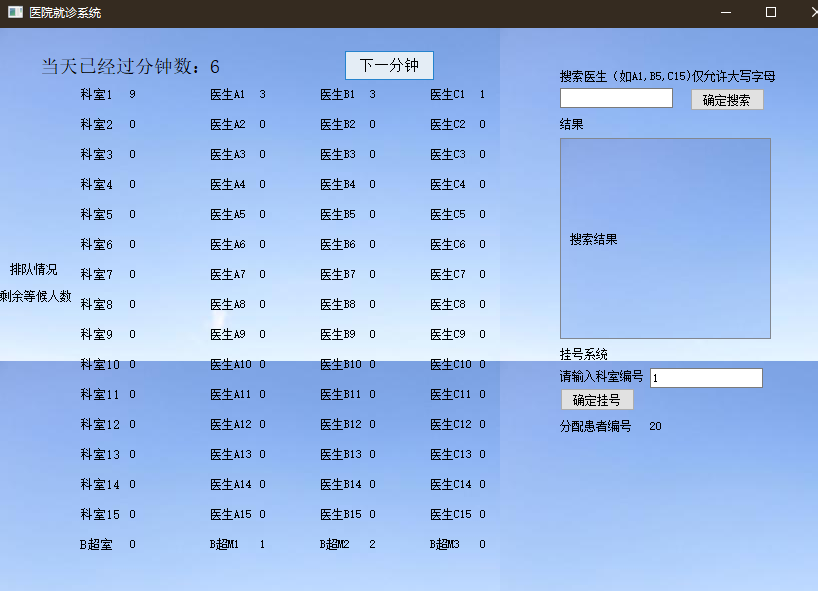Screen dimensions: 818x591
Task: Select the 医生C15 label
Action: click(x=451, y=514)
